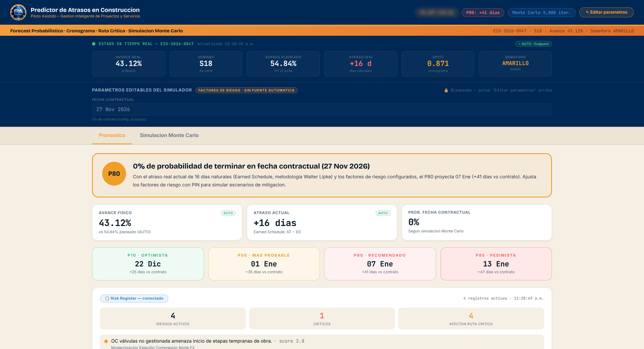Viewport: 644px width, 349px height.
Task: Click the Piloto Asistido PA logo
Action: point(18,12)
